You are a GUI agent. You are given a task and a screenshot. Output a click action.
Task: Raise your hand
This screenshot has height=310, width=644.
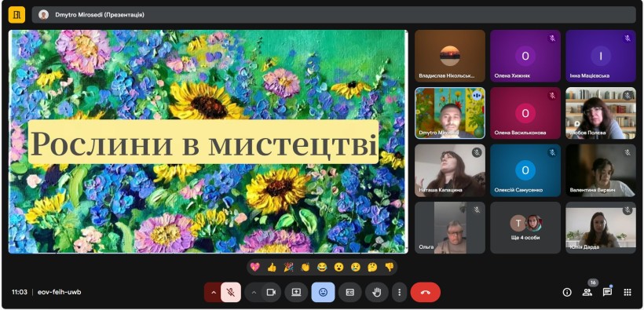click(377, 293)
